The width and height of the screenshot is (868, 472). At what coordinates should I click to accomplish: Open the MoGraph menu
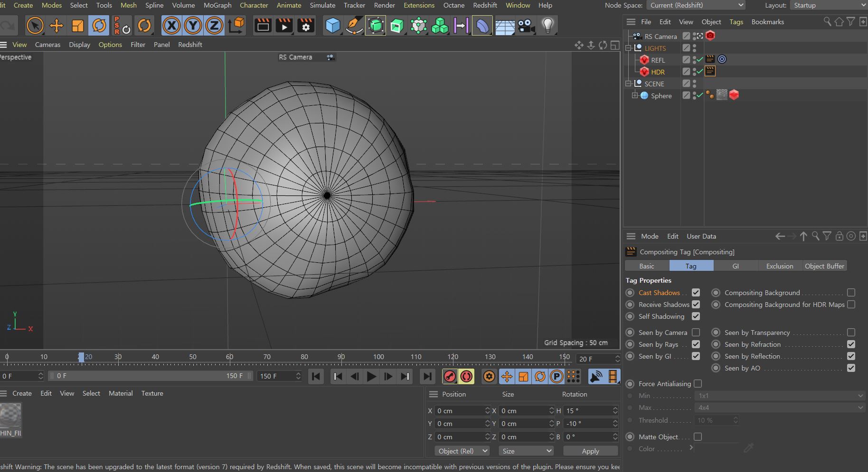[x=217, y=5]
